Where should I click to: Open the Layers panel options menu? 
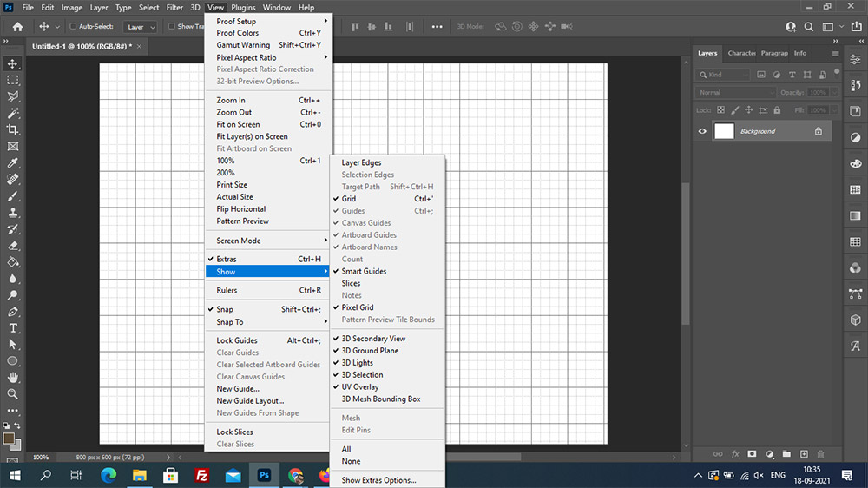(835, 54)
